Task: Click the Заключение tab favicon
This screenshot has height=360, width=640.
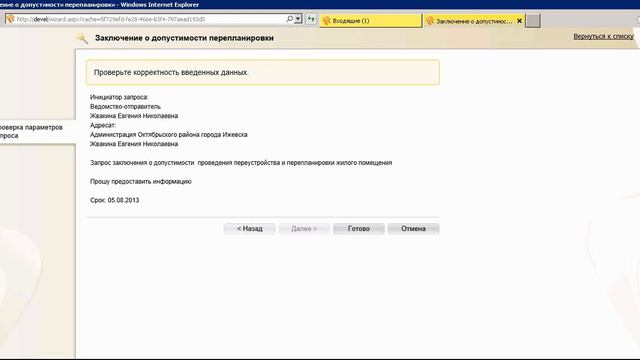Action: 430,21
